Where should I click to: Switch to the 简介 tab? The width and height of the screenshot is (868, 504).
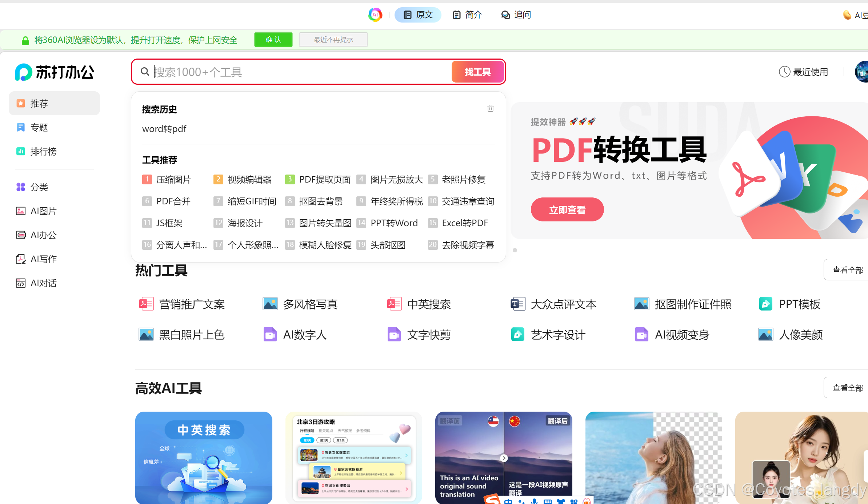pos(467,15)
